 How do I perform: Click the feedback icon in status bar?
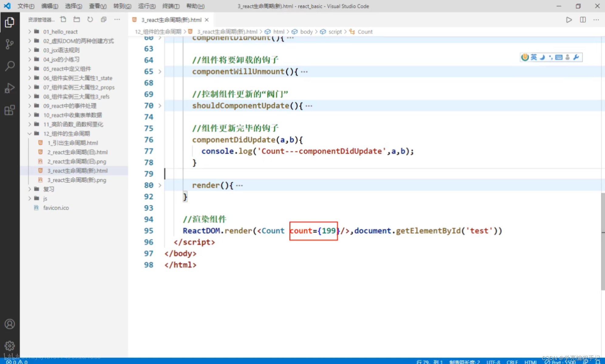pyautogui.click(x=585, y=362)
